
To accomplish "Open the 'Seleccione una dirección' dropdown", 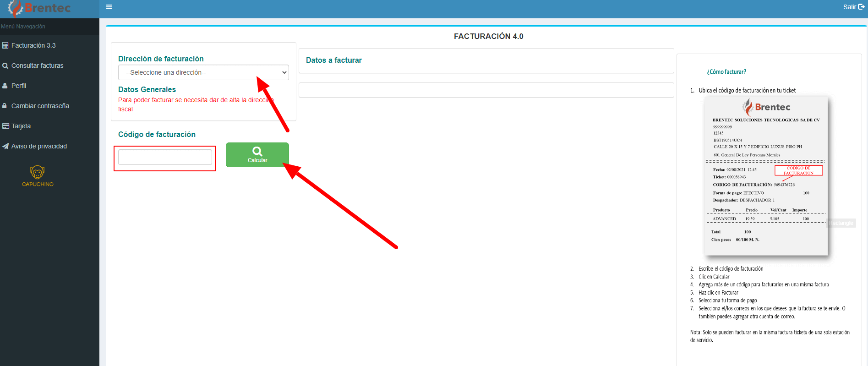I will click(x=203, y=72).
